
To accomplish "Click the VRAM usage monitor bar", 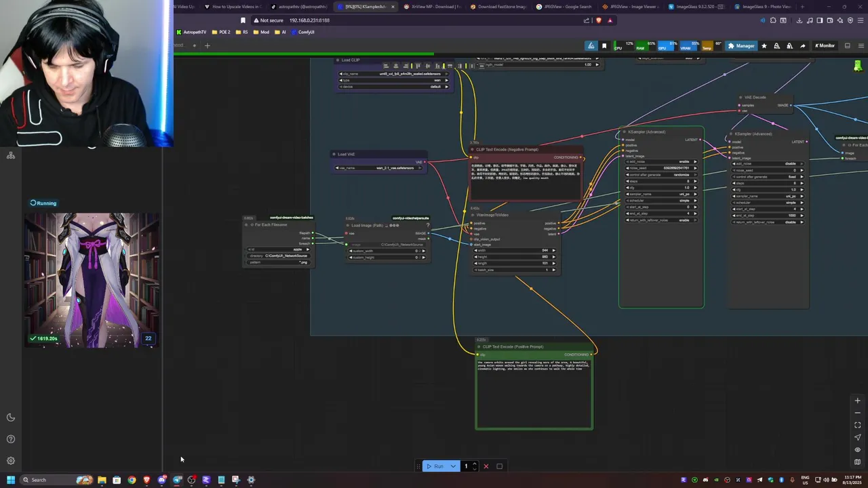I will coord(688,46).
